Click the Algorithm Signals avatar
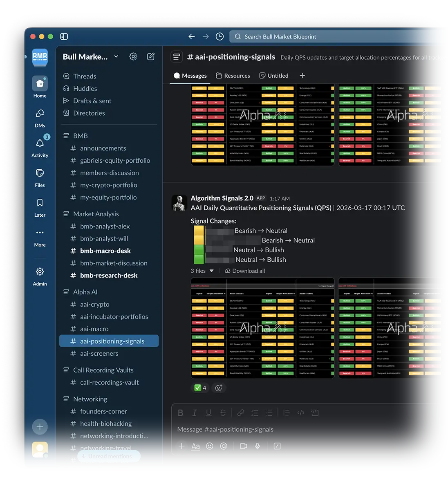The height and width of the screenshot is (489, 448). (x=179, y=203)
